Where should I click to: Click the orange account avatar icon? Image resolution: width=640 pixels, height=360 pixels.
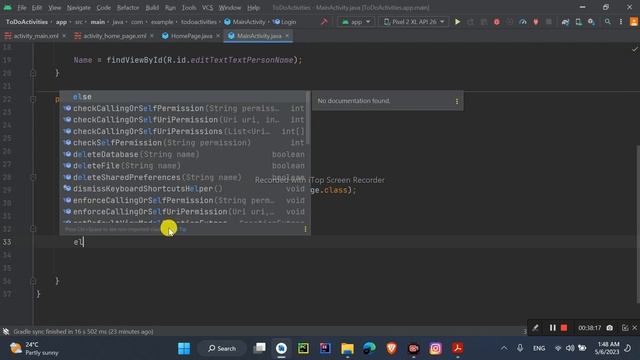click(x=634, y=22)
